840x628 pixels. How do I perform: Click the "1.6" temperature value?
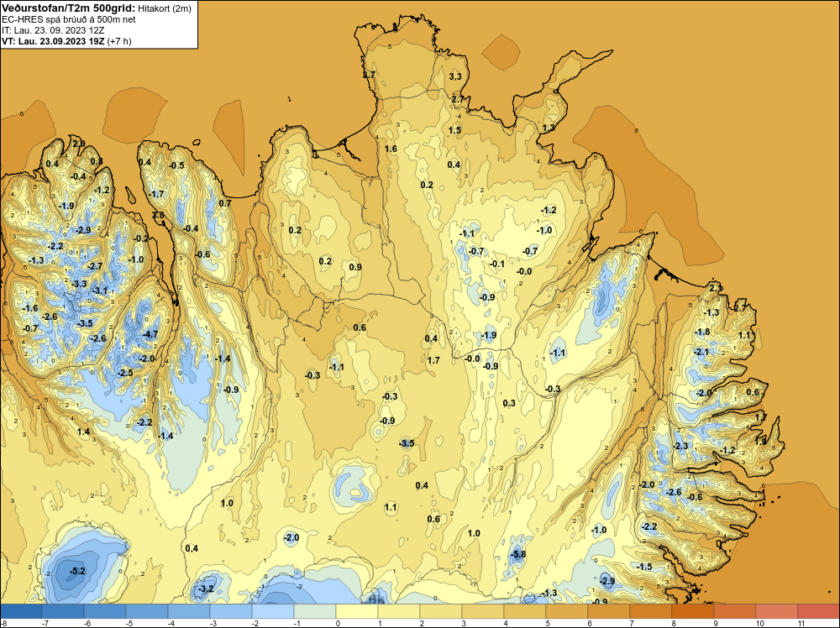click(391, 149)
